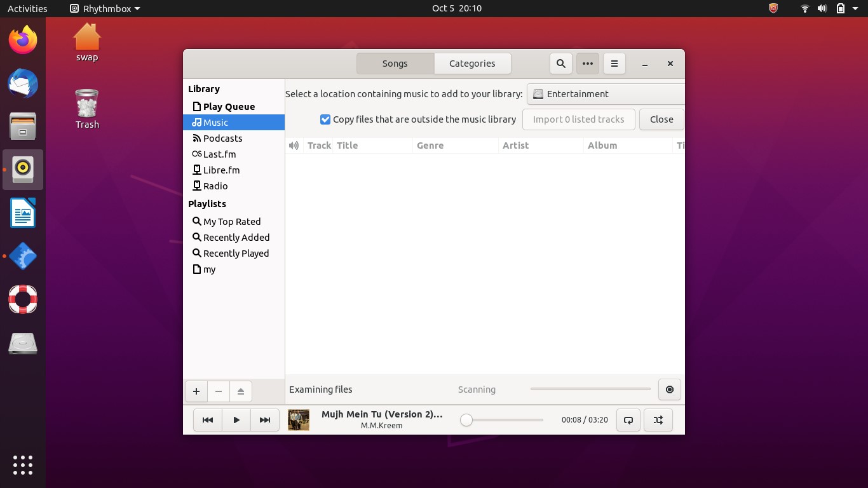Screen dimensions: 868x488
Task: Toggle repeat playback mode
Action: [x=628, y=420]
